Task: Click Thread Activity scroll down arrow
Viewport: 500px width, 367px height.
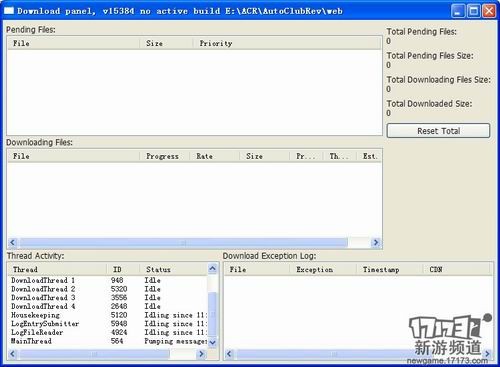Action: tap(212, 342)
